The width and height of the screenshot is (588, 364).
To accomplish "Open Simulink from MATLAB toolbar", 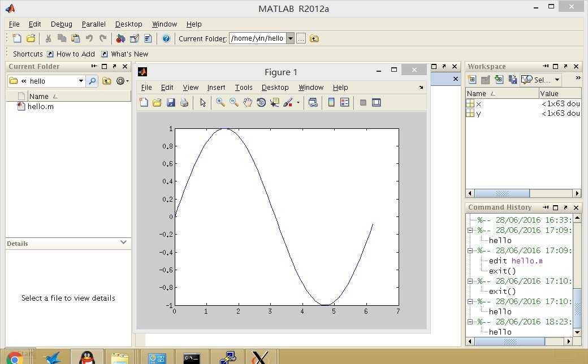I will (x=120, y=38).
